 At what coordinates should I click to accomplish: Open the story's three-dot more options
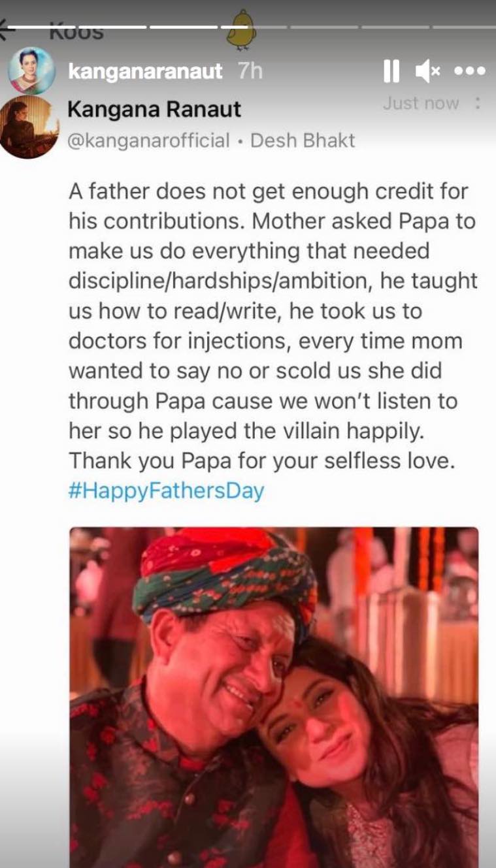click(469, 71)
